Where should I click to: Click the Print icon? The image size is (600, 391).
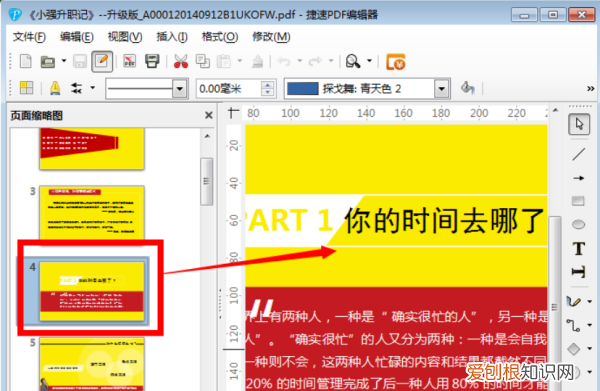point(152,61)
